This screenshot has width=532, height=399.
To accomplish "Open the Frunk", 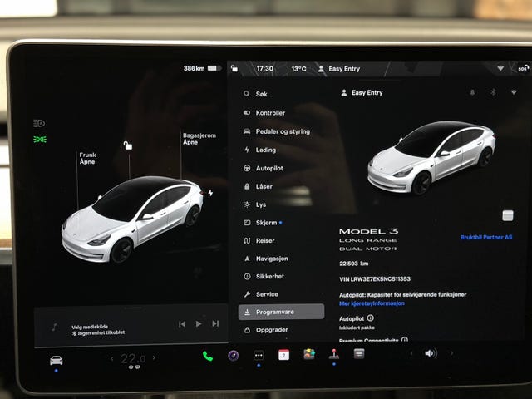I will [87, 158].
